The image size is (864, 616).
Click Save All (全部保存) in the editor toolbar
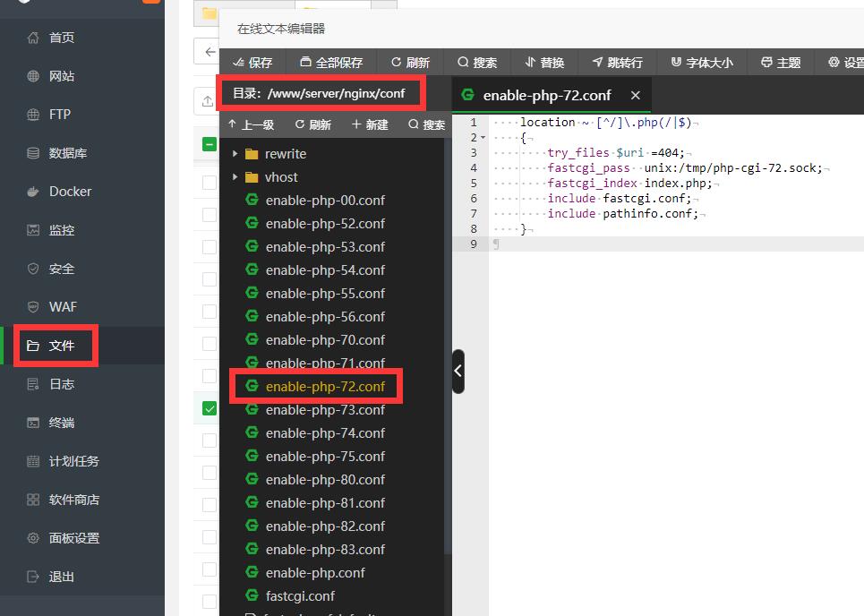coord(331,63)
